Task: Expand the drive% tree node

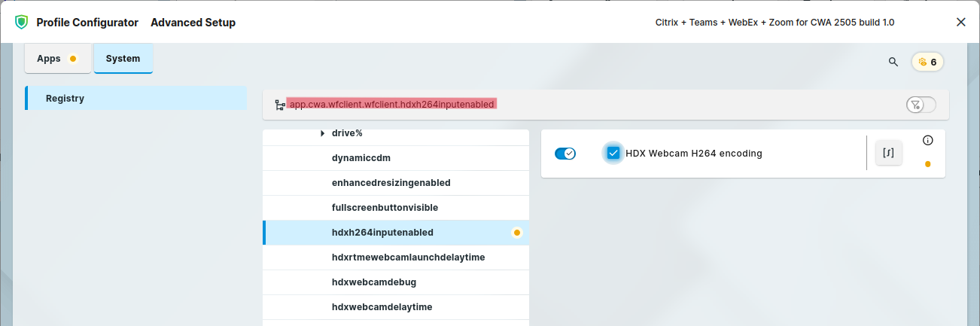Action: tap(322, 133)
